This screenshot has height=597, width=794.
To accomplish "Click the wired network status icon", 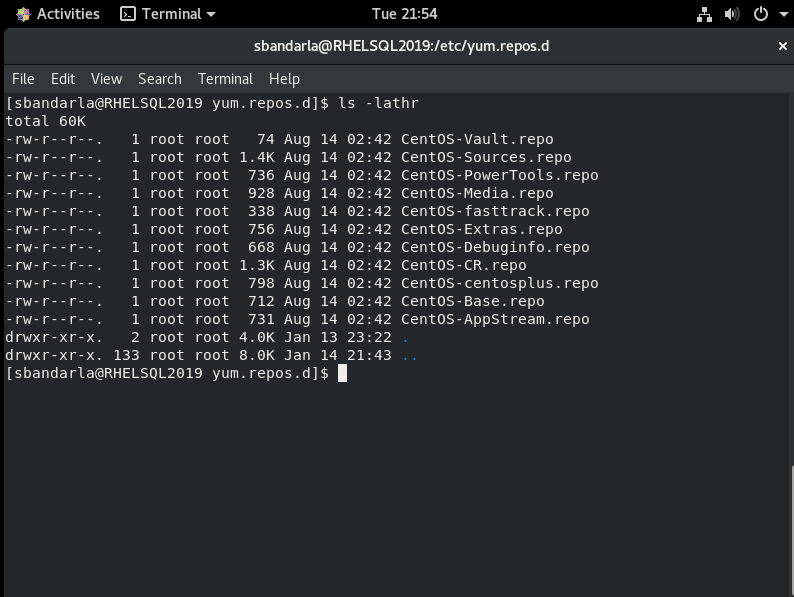I will tap(703, 14).
